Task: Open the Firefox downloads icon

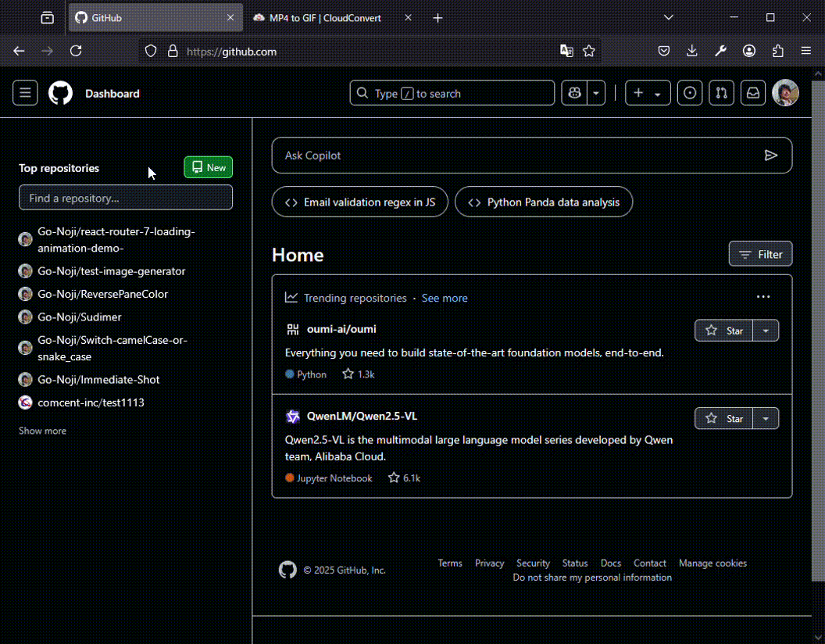Action: tap(692, 51)
